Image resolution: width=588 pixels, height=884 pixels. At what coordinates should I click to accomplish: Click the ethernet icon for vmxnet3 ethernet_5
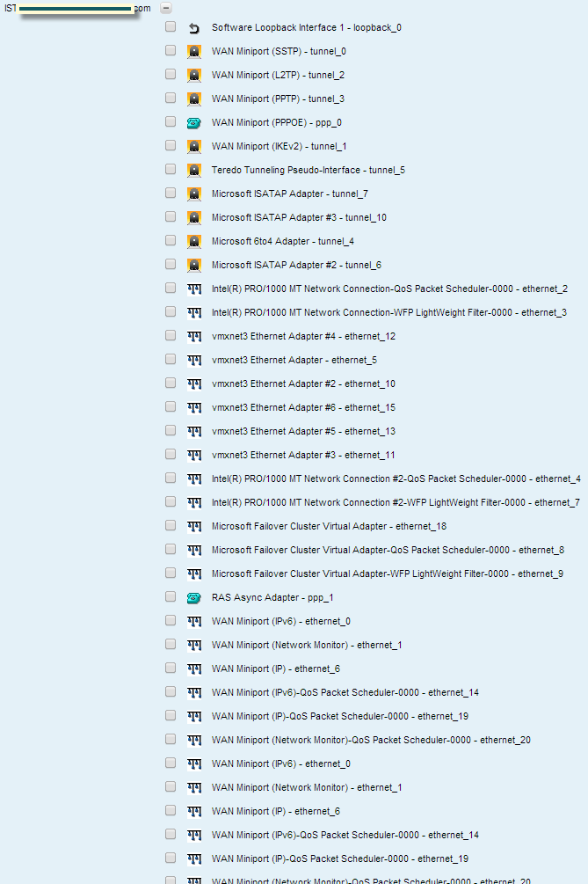(194, 360)
